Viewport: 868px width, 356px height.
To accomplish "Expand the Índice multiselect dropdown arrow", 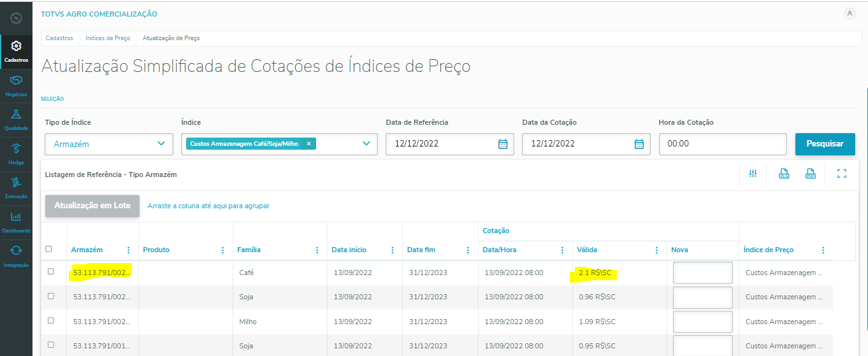I will pos(366,144).
